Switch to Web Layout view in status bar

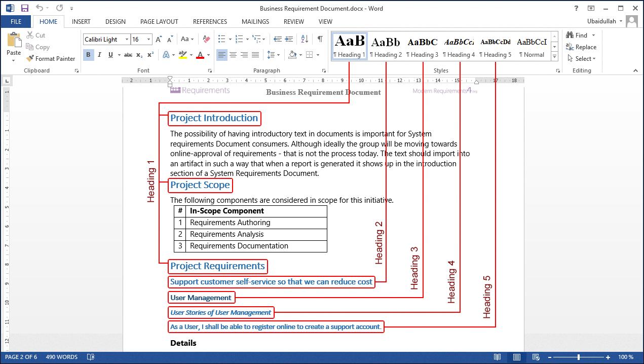(535, 357)
